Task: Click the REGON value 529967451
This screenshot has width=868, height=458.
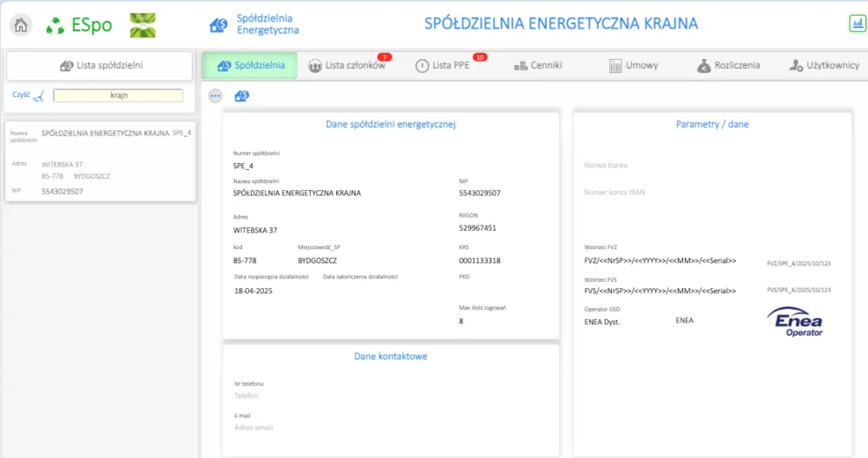Action: [x=477, y=228]
